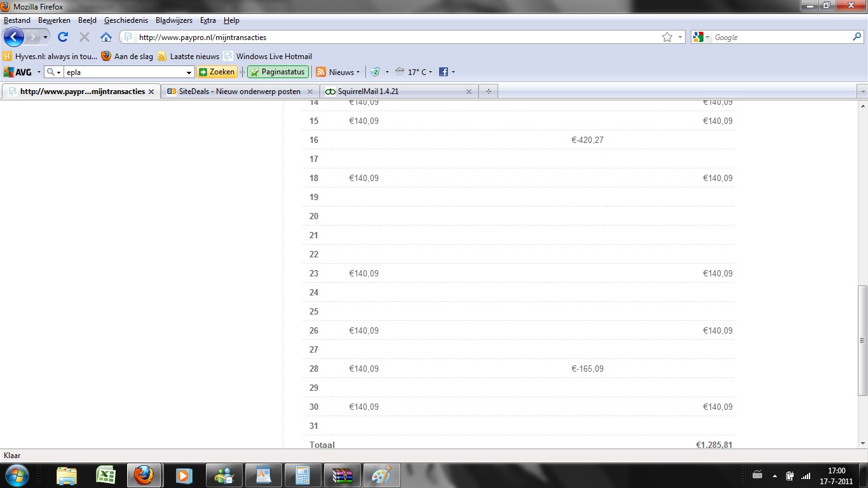Open the Bestand menu

pyautogui.click(x=17, y=20)
